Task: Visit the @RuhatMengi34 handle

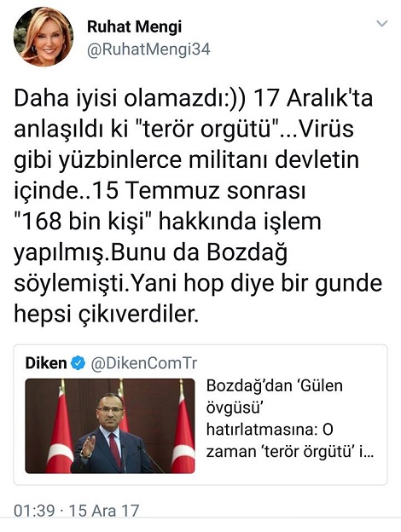Action: tap(148, 49)
